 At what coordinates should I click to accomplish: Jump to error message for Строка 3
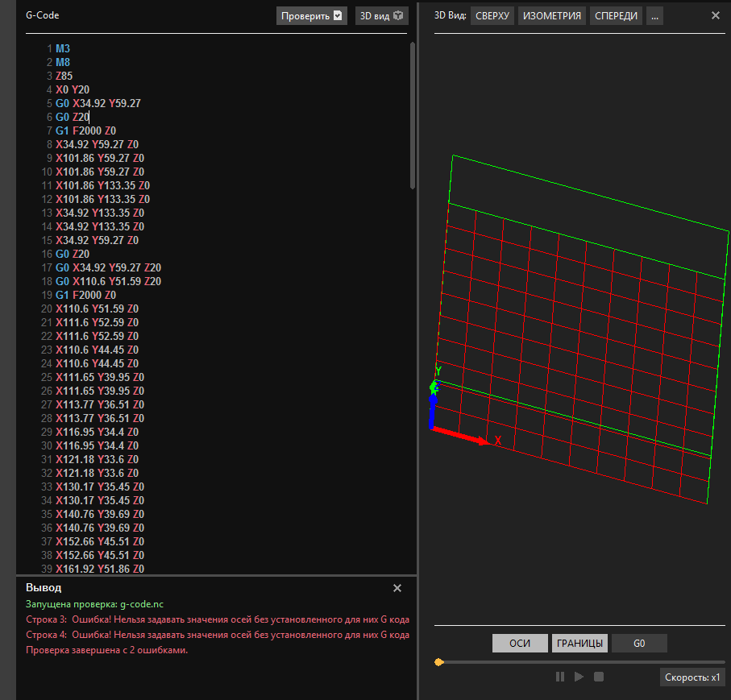pos(218,619)
